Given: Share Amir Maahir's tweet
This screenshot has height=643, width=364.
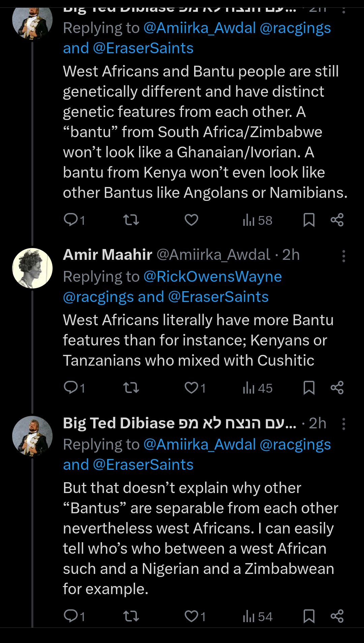Looking at the screenshot, I should (337, 388).
